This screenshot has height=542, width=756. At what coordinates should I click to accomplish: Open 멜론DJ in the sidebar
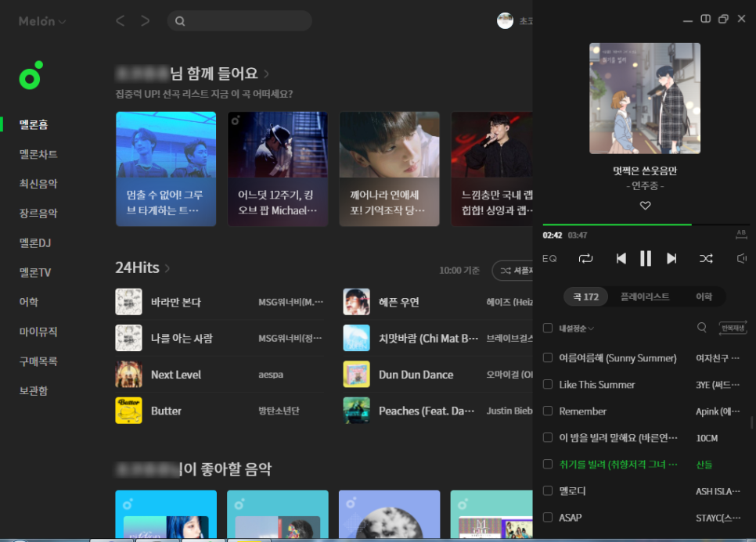[35, 242]
